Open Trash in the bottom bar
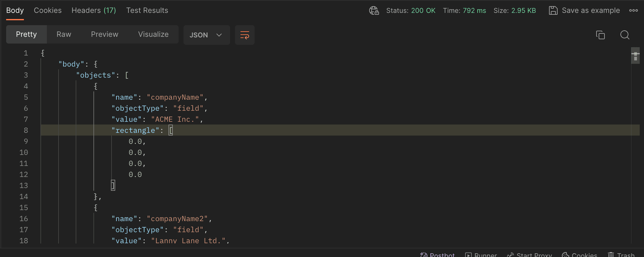 tap(621, 255)
